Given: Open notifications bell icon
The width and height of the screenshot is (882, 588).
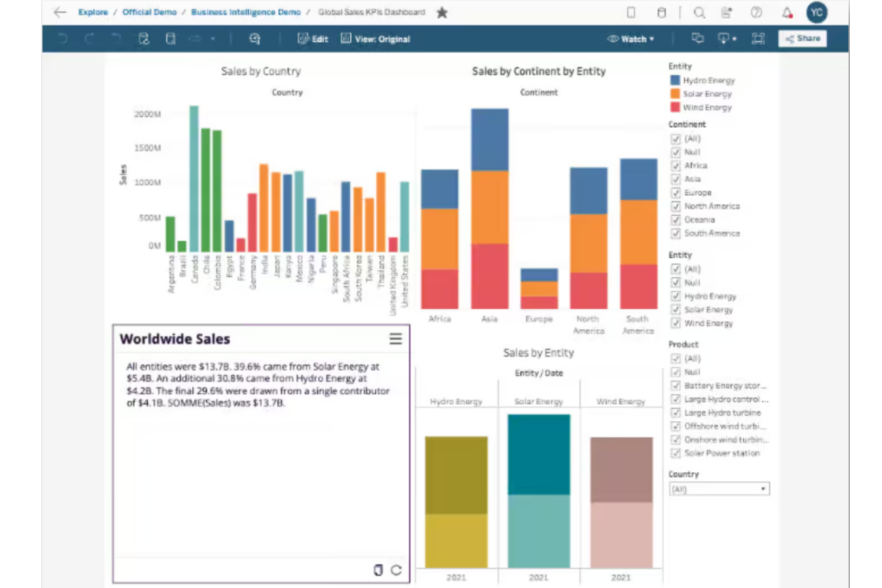Looking at the screenshot, I should click(x=787, y=13).
